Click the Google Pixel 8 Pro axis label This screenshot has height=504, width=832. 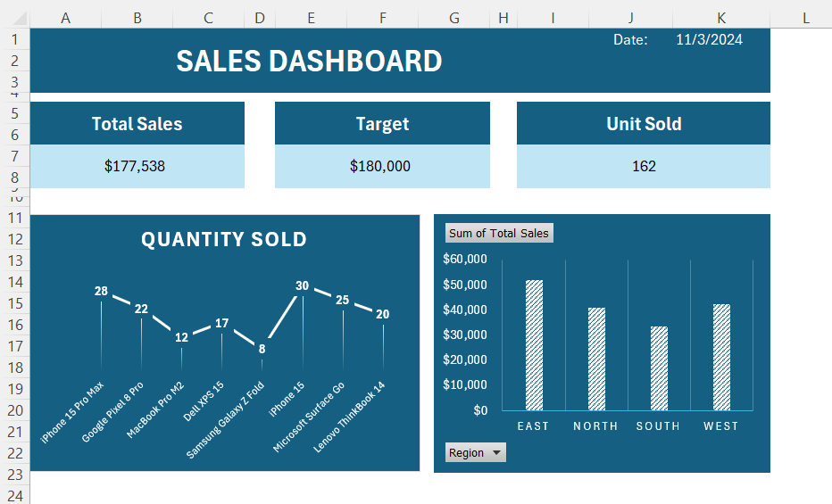click(x=112, y=412)
